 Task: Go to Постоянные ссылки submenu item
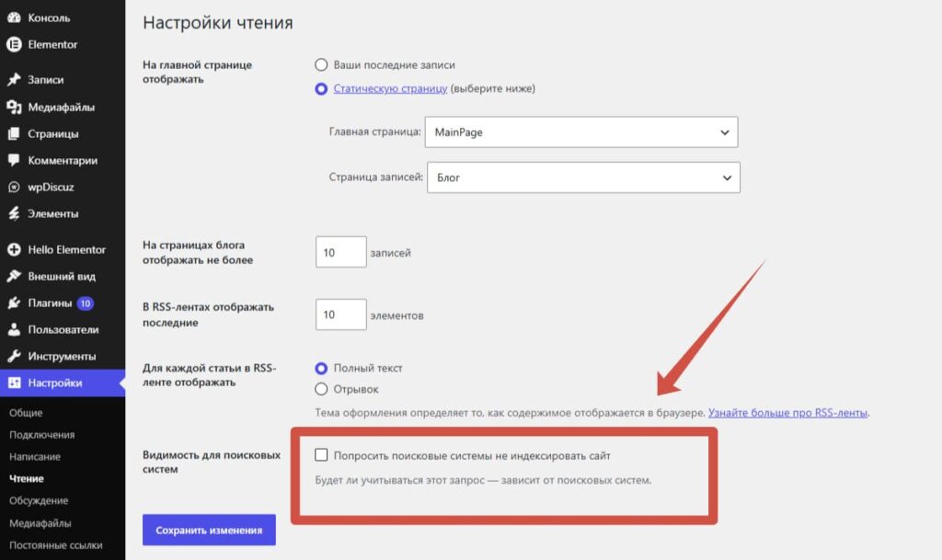click(x=56, y=545)
